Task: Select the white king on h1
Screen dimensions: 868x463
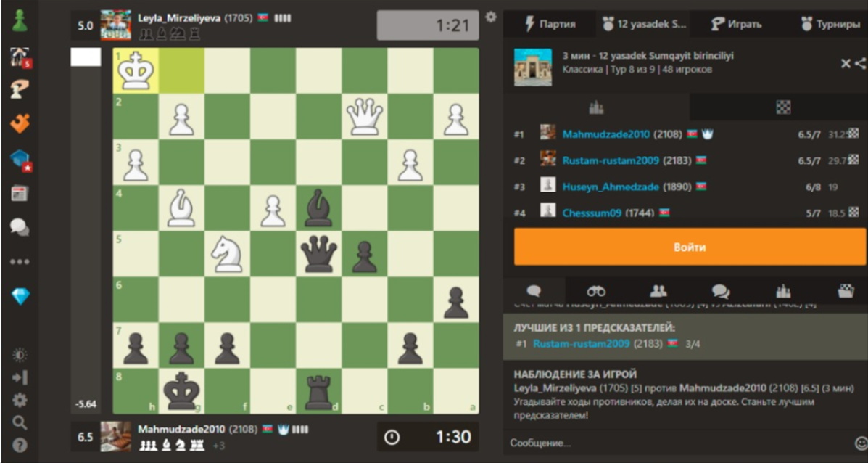Action: [136, 71]
